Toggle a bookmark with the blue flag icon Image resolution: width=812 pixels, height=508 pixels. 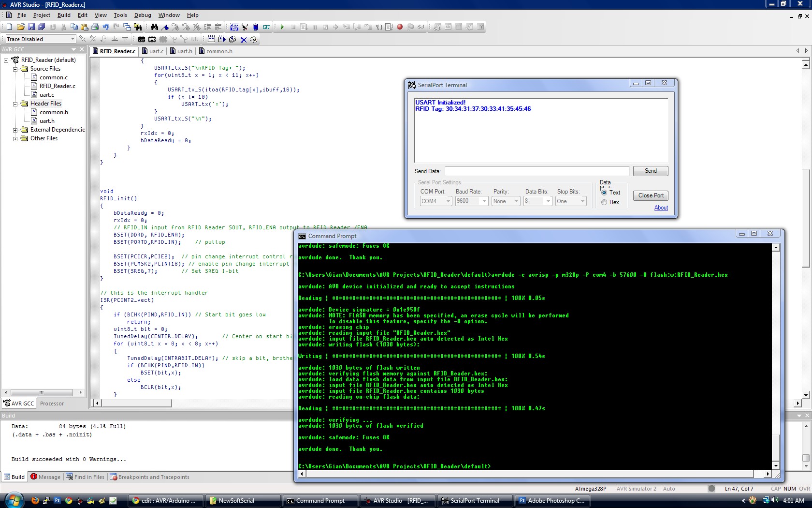165,27
